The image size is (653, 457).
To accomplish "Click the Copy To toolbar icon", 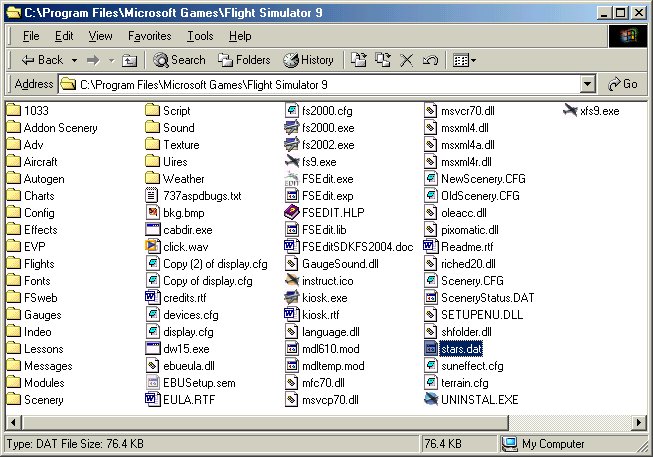I will (383, 60).
